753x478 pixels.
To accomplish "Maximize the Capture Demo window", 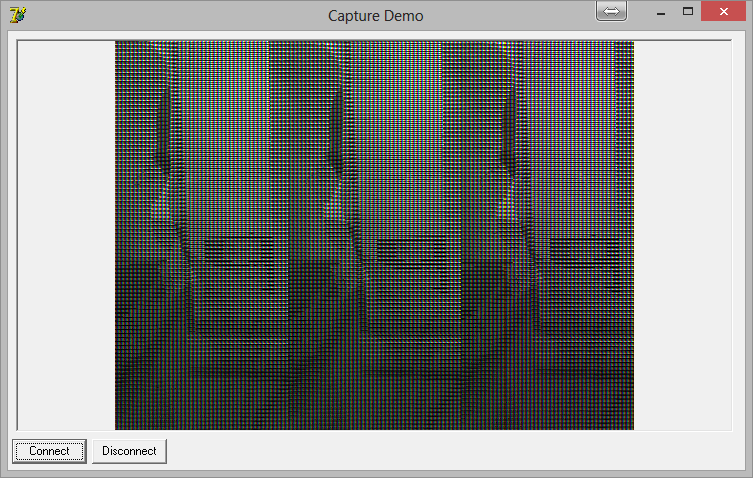I will click(688, 12).
